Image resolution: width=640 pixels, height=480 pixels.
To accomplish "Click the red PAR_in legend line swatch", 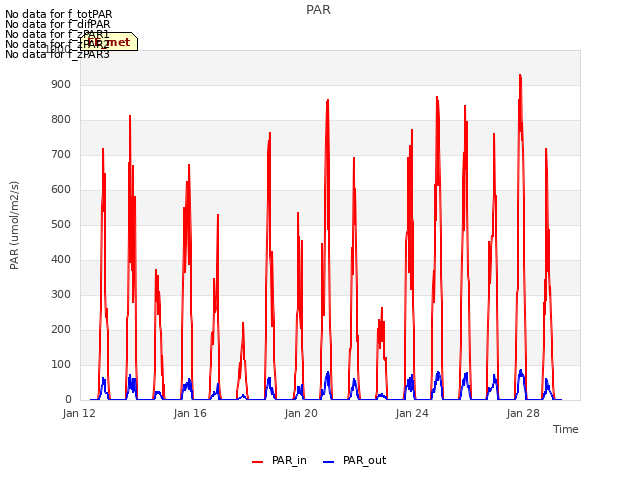I will (258, 462).
